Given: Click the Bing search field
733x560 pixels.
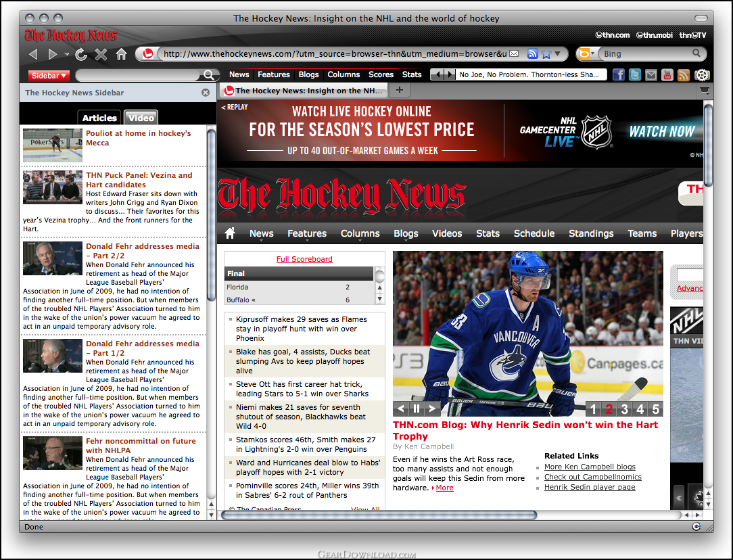Looking at the screenshot, I should click(646, 53).
